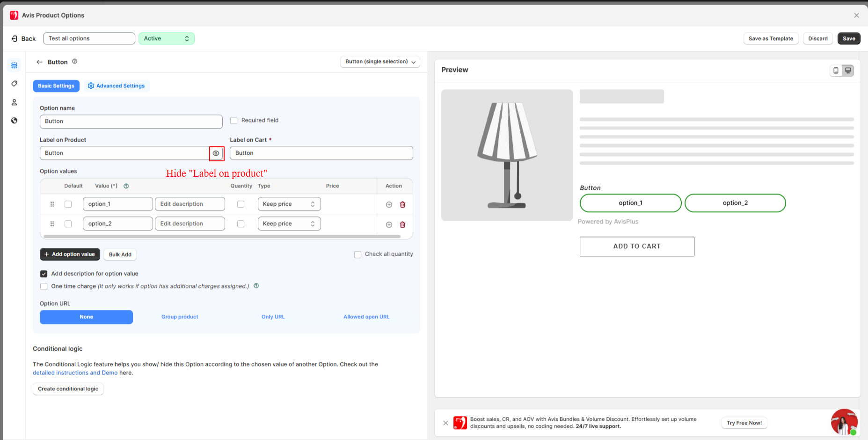The image size is (868, 440).
Task: Click the Option name input field
Action: pos(131,122)
